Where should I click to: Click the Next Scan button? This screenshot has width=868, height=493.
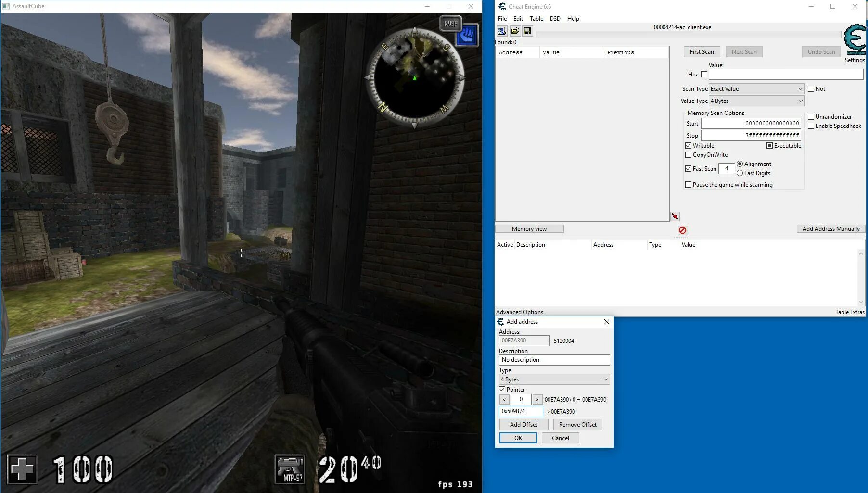(x=744, y=52)
